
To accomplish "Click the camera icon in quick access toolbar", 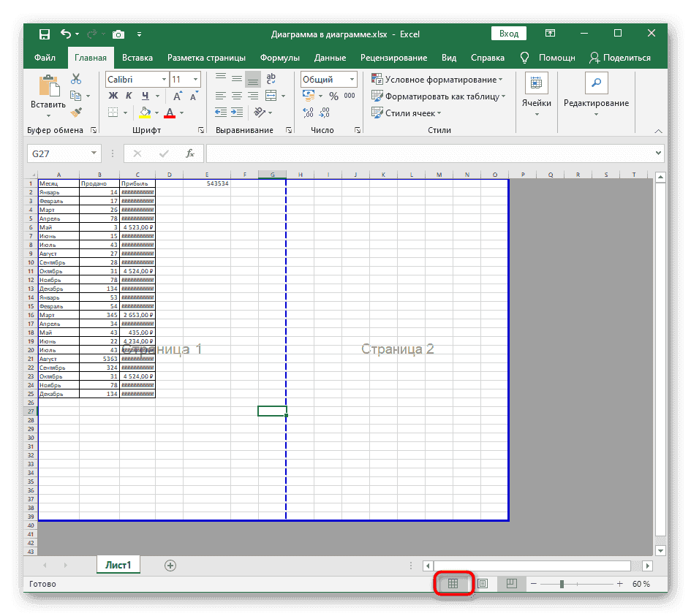I will [x=118, y=34].
